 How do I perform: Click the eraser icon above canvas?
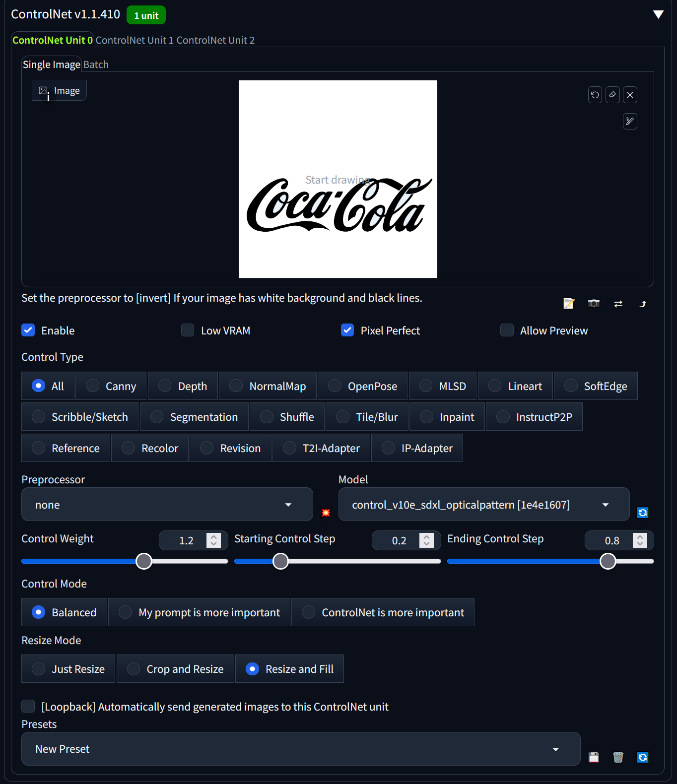point(612,95)
